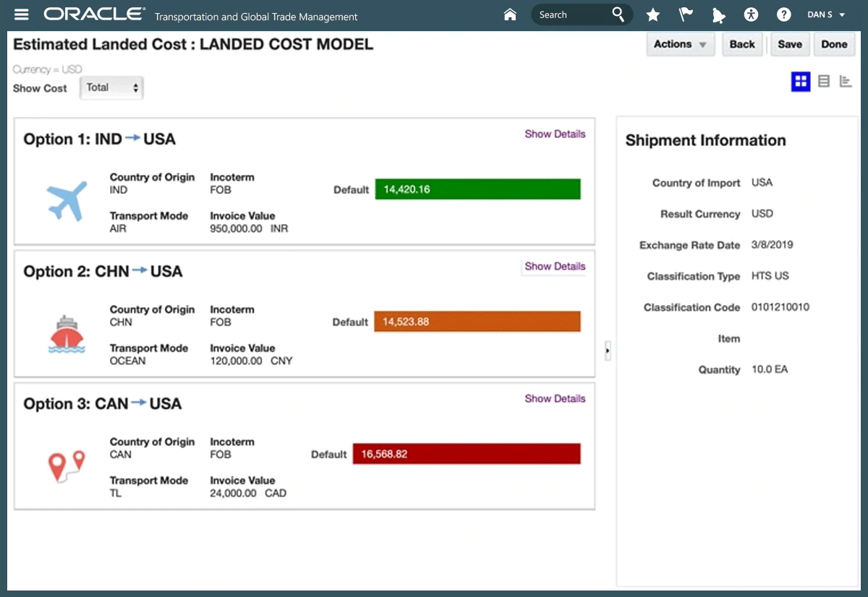Expand the Actions dropdown menu
Screen dimensions: 868x597
click(x=680, y=44)
